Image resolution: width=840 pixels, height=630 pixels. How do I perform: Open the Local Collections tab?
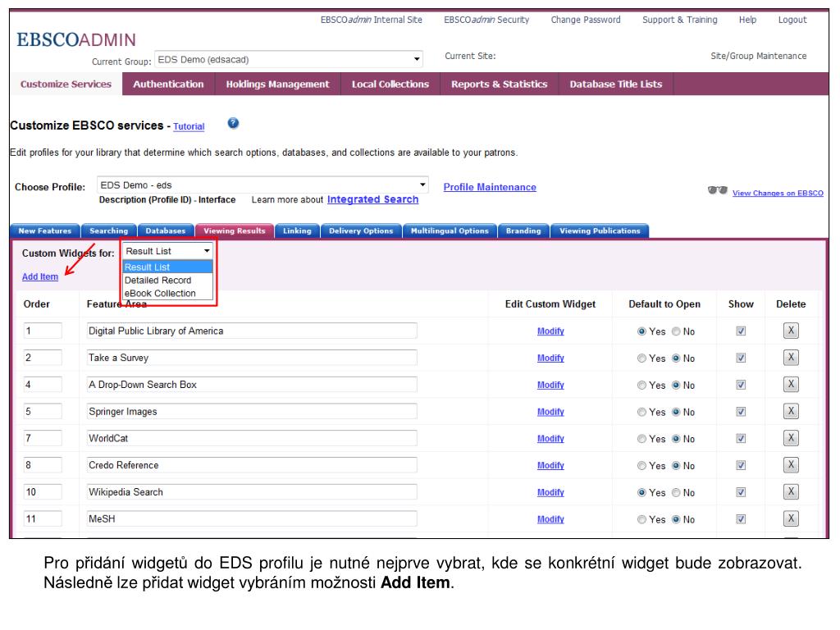pyautogui.click(x=390, y=84)
